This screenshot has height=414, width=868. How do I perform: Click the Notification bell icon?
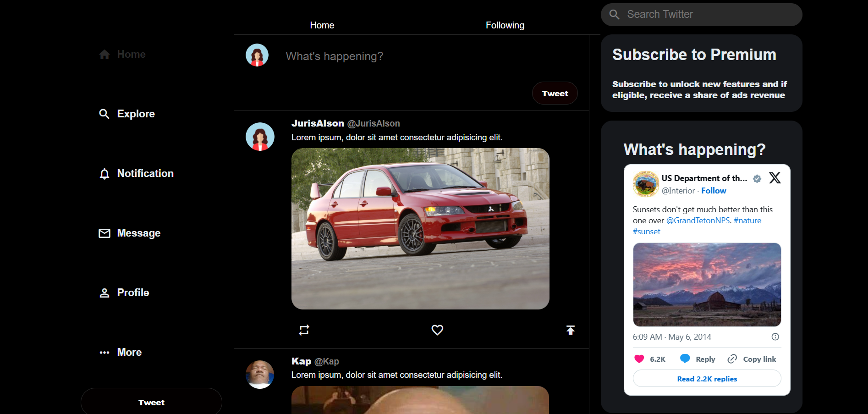tap(104, 174)
